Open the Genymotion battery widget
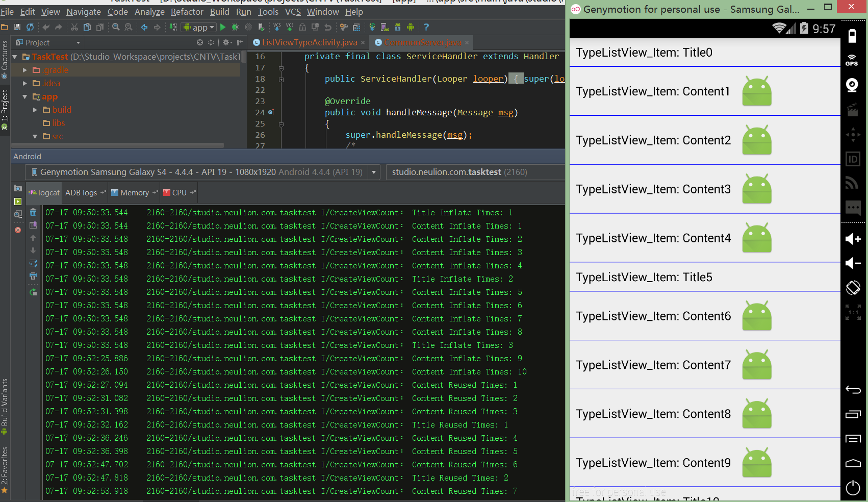 (x=852, y=36)
